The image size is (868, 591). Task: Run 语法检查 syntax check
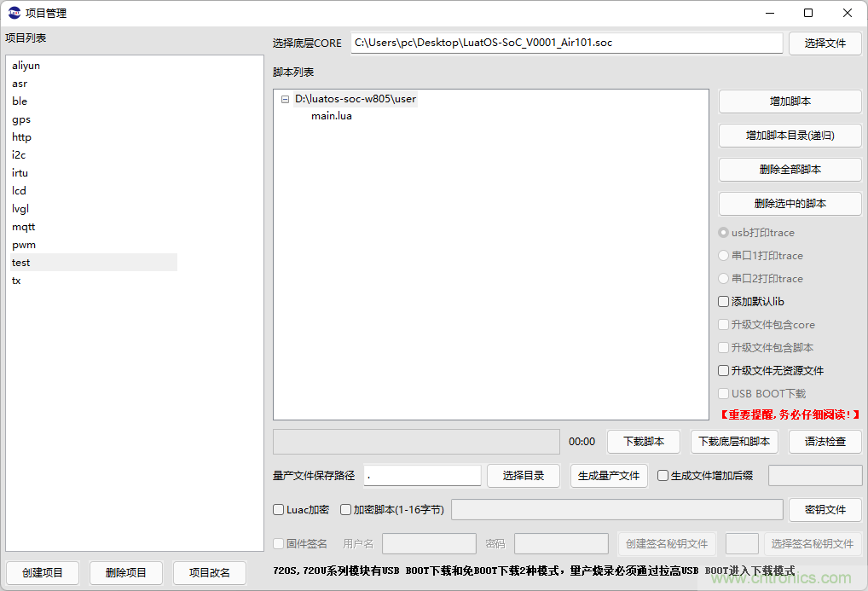tap(825, 442)
